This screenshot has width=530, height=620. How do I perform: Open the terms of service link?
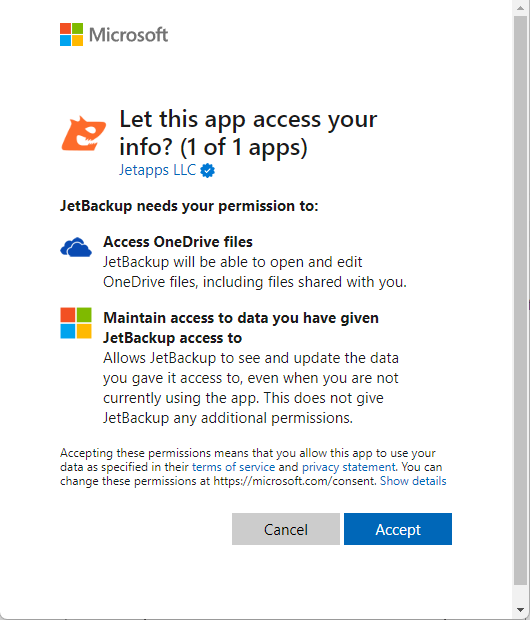point(233,467)
